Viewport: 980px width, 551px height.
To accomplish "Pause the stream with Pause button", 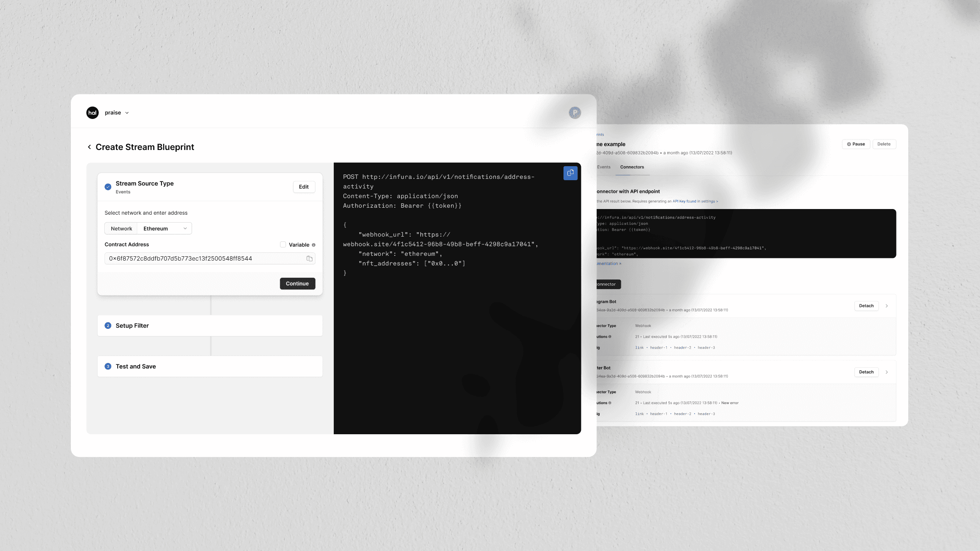I will (x=856, y=144).
